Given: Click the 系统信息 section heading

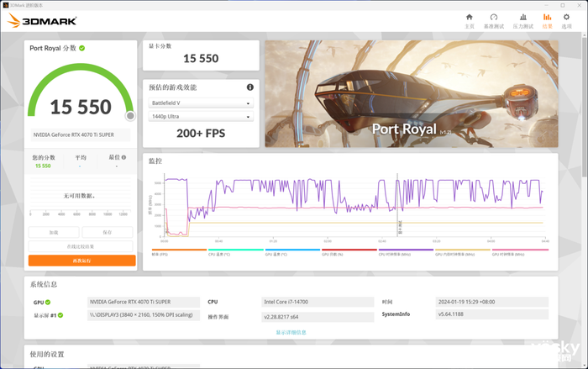Looking at the screenshot, I should tap(44, 285).
